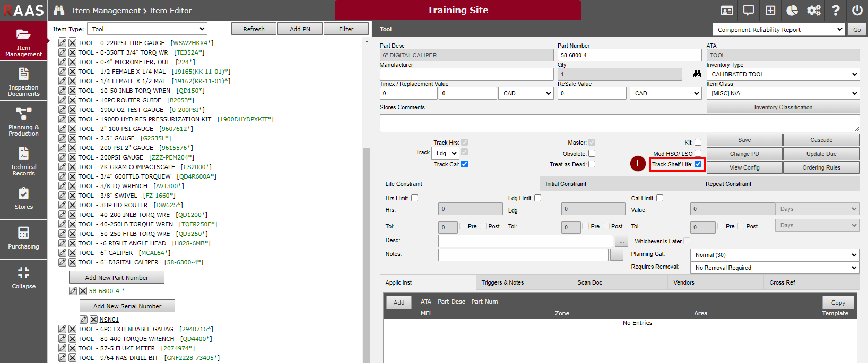This screenshot has width=868, height=363.
Task: Click delete X for 10PC ROUTER GUIDE
Action: tap(73, 100)
